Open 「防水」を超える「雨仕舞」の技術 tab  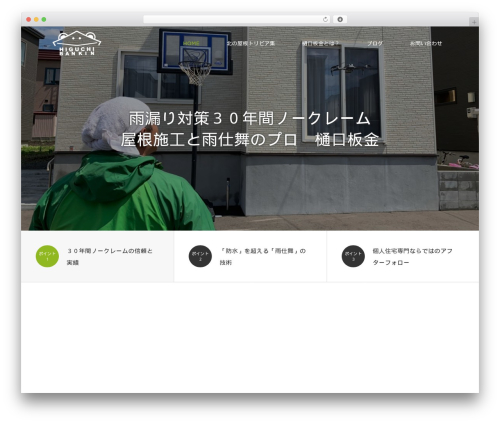click(x=250, y=257)
